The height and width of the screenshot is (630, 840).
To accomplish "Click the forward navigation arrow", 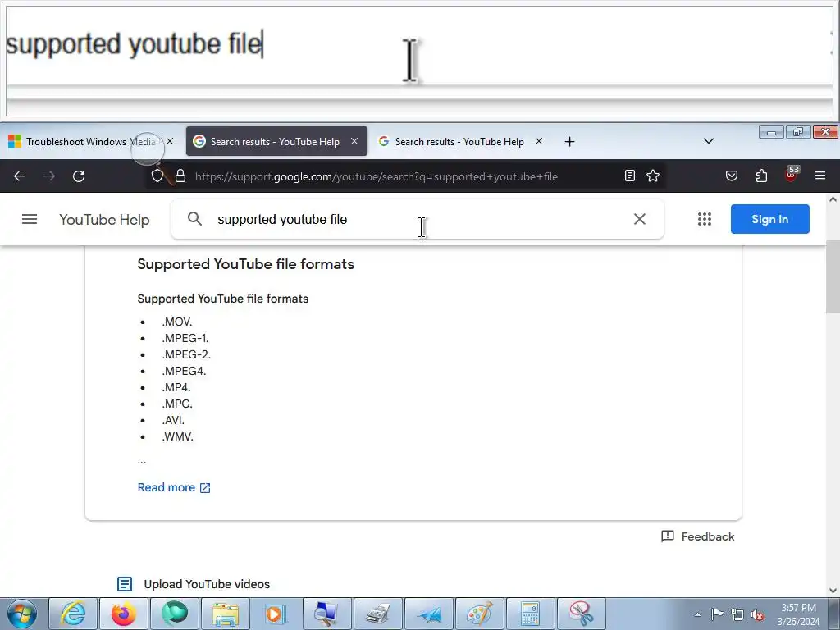I will pos(49,176).
